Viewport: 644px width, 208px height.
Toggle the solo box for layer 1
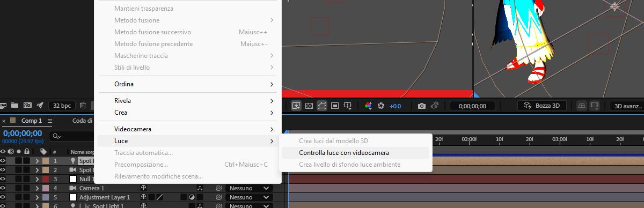click(x=19, y=161)
